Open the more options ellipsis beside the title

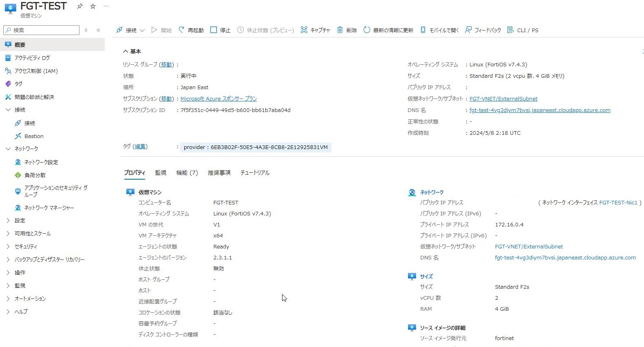pos(106,6)
